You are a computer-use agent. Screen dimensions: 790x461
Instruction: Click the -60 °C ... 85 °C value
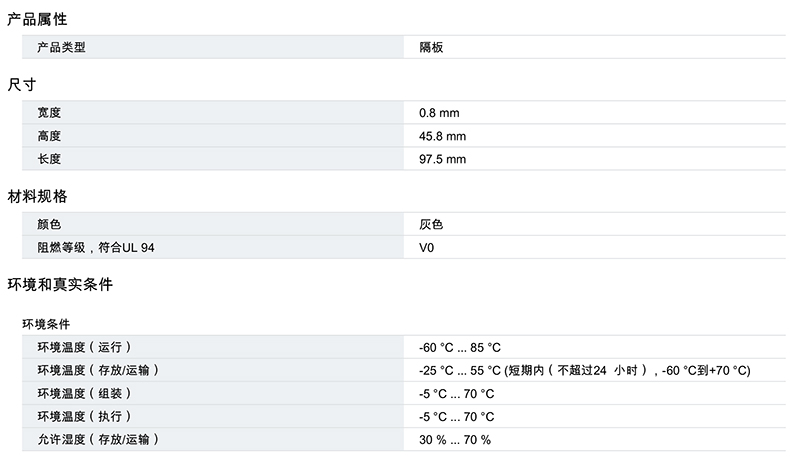[459, 347]
